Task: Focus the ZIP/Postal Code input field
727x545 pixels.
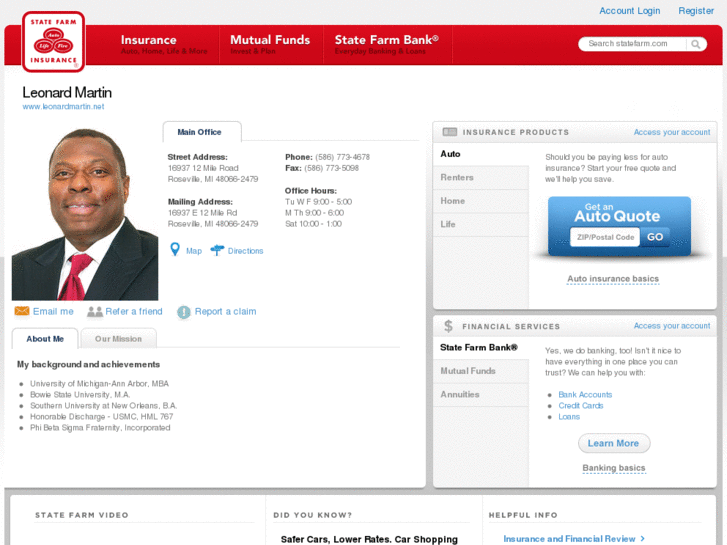Action: pos(605,237)
